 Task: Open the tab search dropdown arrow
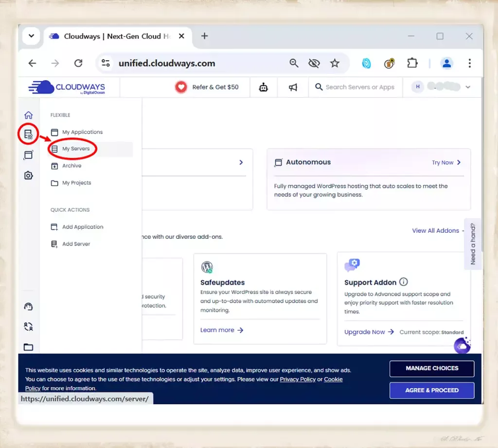(x=31, y=36)
